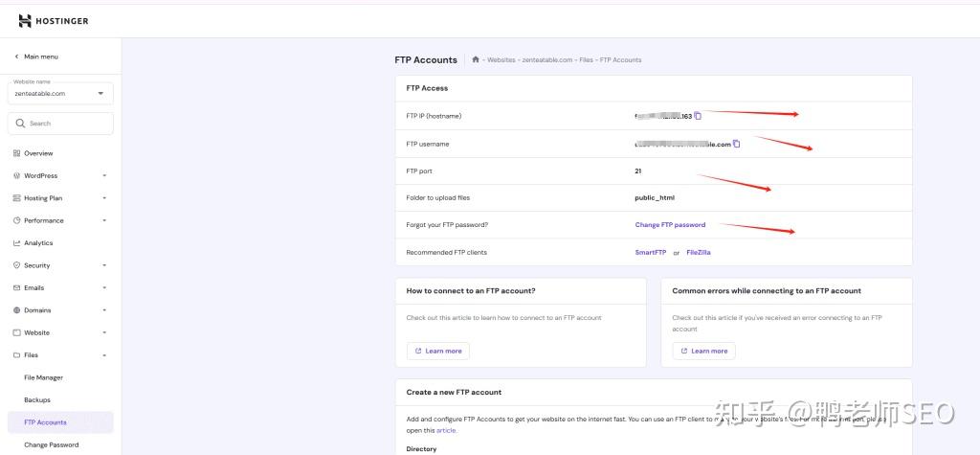Go back to Main menu
This screenshot has height=455, width=980.
pos(36,57)
